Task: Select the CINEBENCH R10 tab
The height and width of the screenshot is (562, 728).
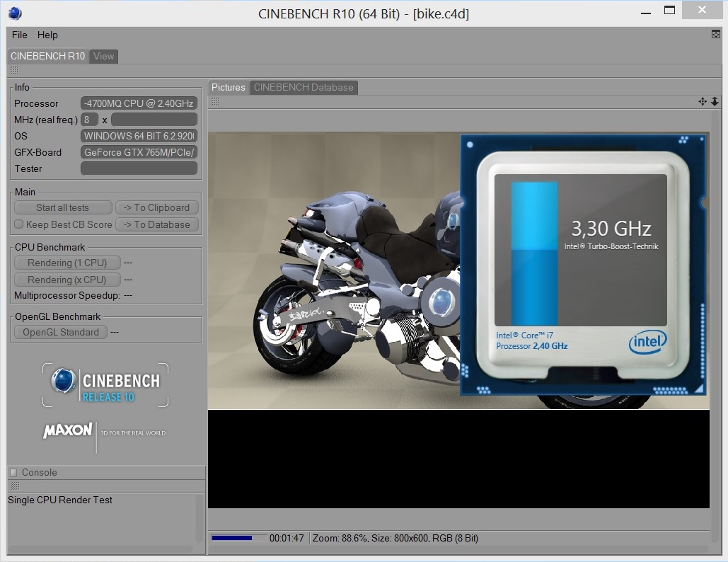Action: pos(48,56)
